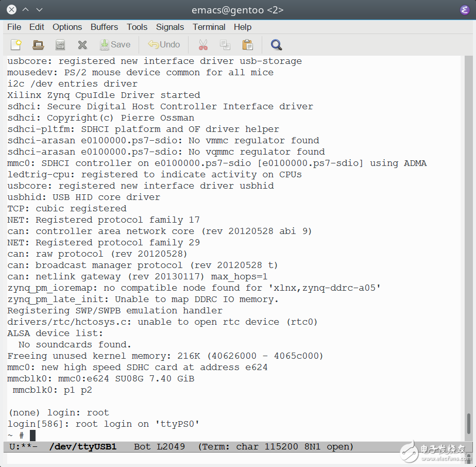Image resolution: width=476 pixels, height=467 pixels.
Task: Click the copy icon on the toolbar
Action: click(x=225, y=45)
